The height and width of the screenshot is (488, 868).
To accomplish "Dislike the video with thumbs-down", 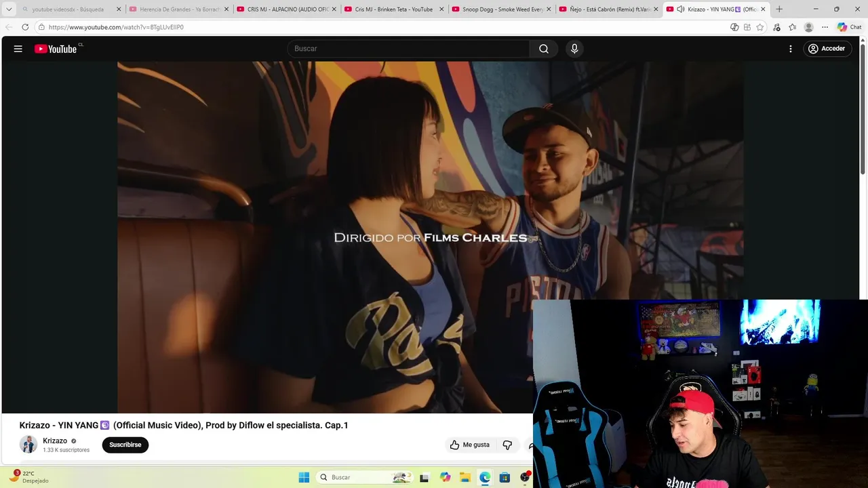I will pyautogui.click(x=507, y=445).
